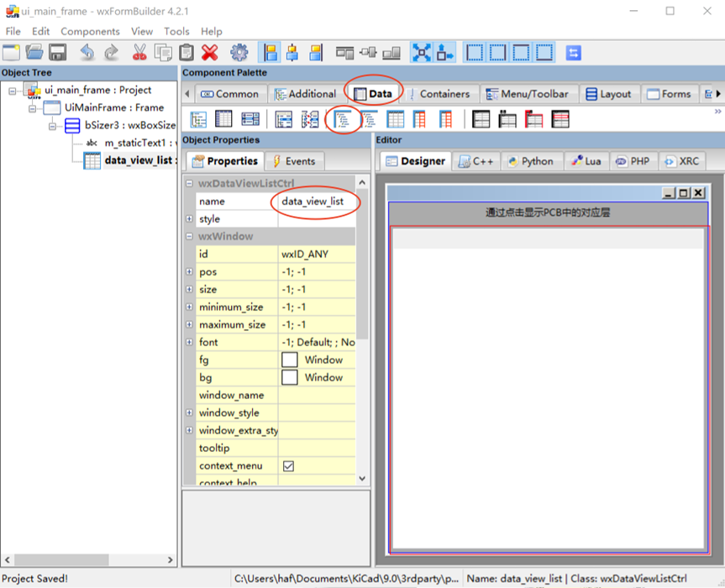Pick the bg color swatch

pos(290,377)
